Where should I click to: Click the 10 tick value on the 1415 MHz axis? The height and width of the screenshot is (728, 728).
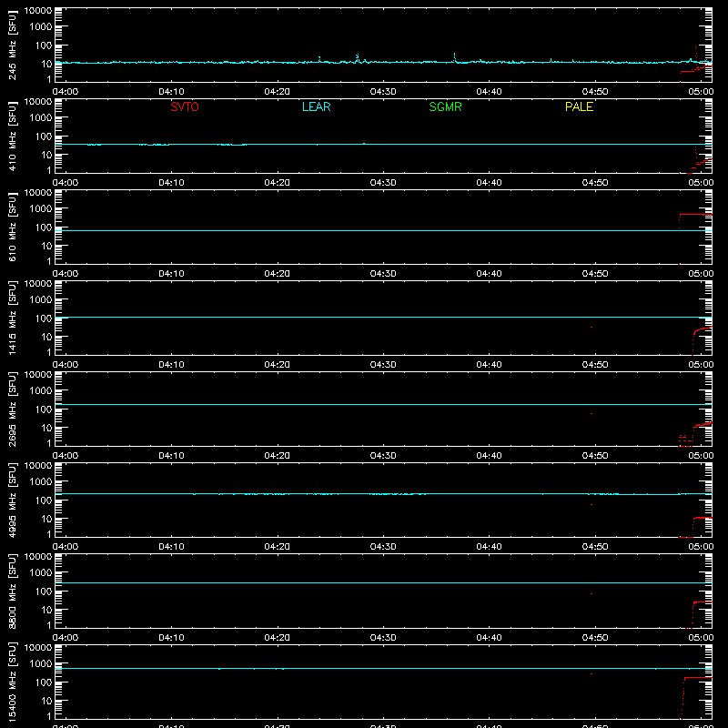(46, 337)
